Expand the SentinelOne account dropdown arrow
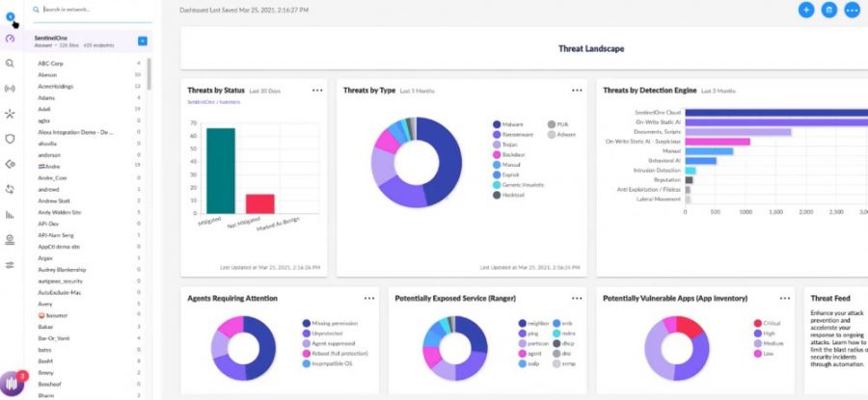Screen dimensions: 868x400 tap(142, 40)
